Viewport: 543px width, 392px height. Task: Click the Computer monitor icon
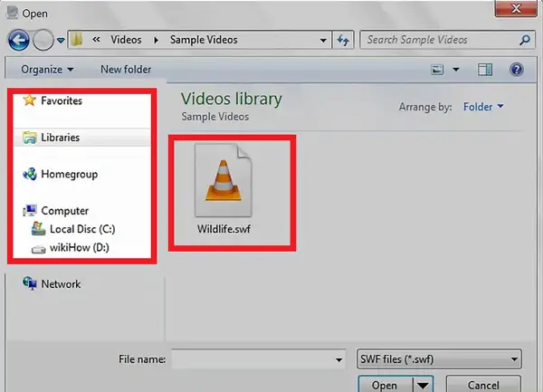(30, 210)
